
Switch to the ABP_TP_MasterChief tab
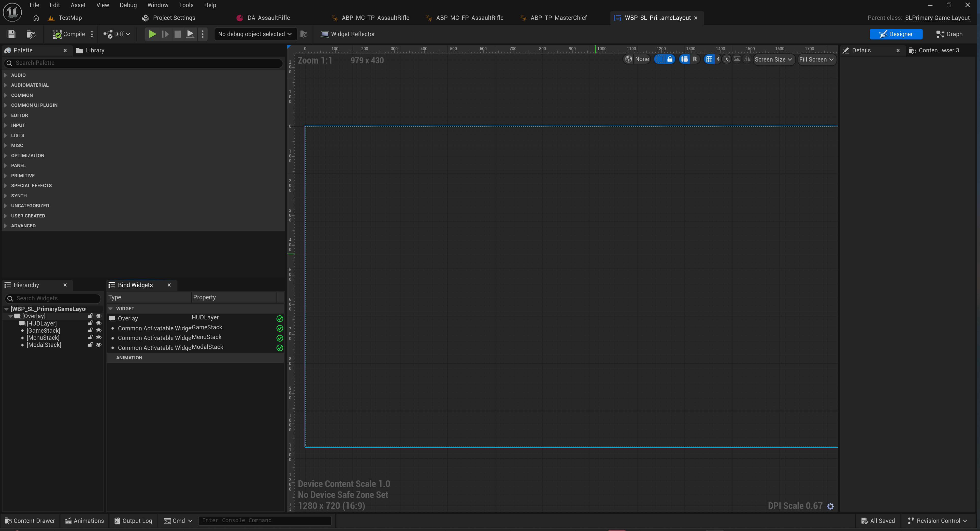point(558,18)
